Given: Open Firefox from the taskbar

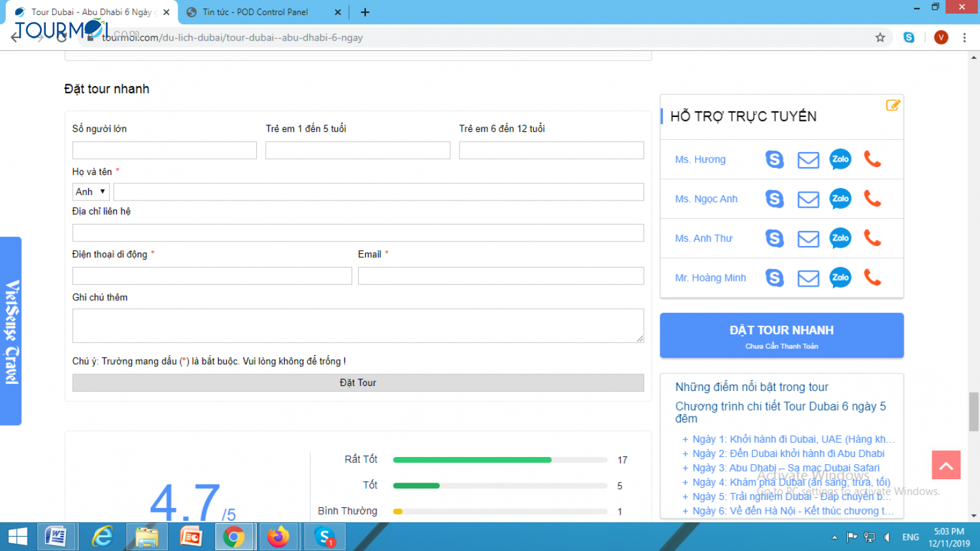Looking at the screenshot, I should pos(278,537).
